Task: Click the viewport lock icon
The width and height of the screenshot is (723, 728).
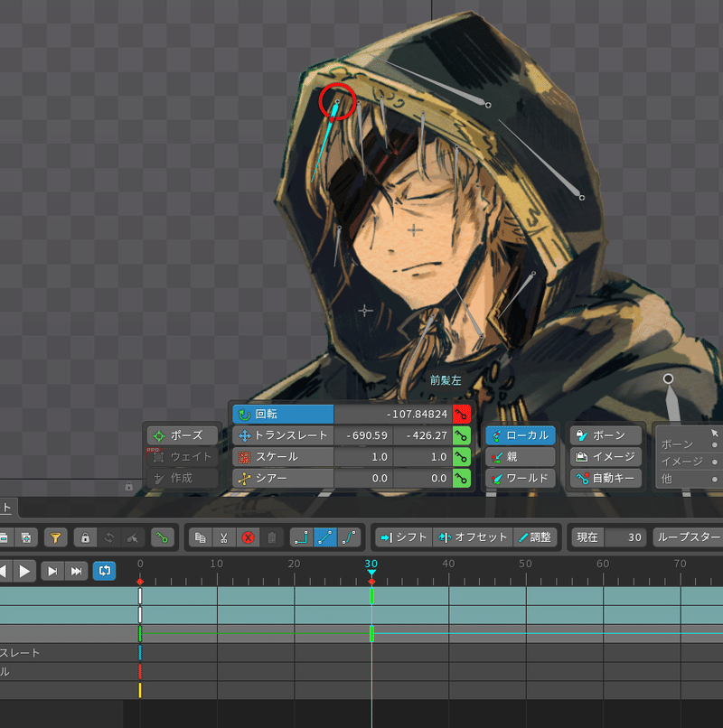Action: 128,486
